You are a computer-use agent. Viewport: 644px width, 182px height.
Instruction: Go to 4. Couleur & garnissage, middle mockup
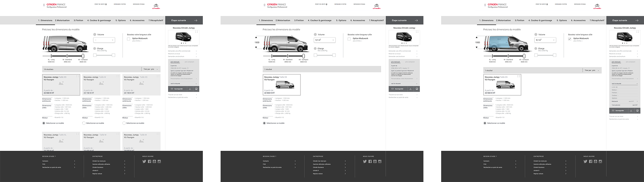coord(319,20)
